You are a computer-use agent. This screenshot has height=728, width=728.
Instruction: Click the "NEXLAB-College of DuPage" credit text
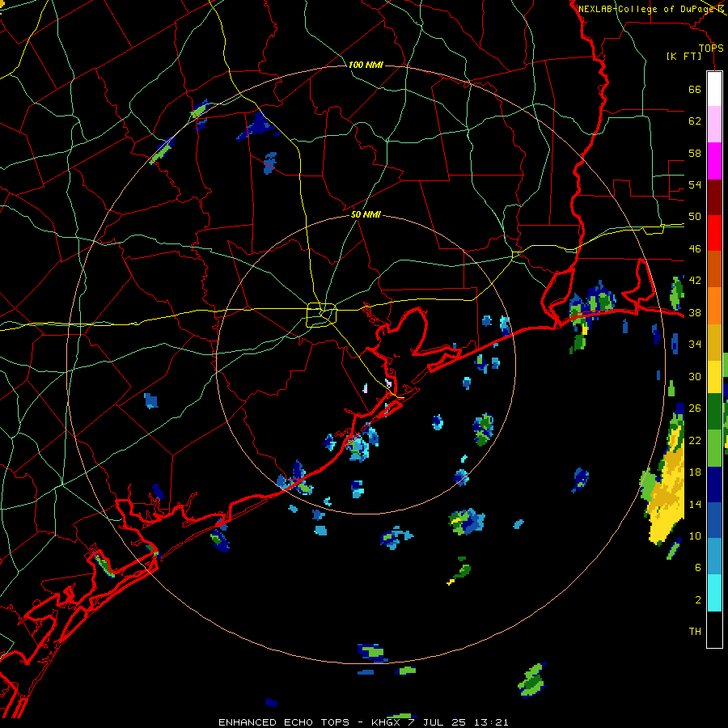click(x=645, y=9)
